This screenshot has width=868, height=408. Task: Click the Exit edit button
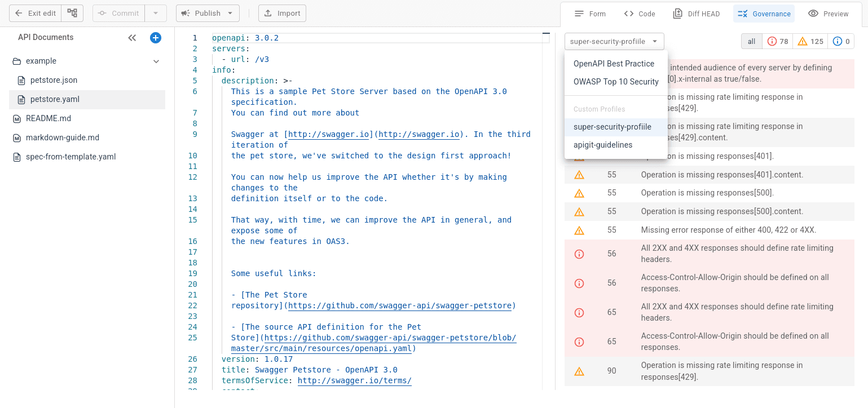[35, 14]
